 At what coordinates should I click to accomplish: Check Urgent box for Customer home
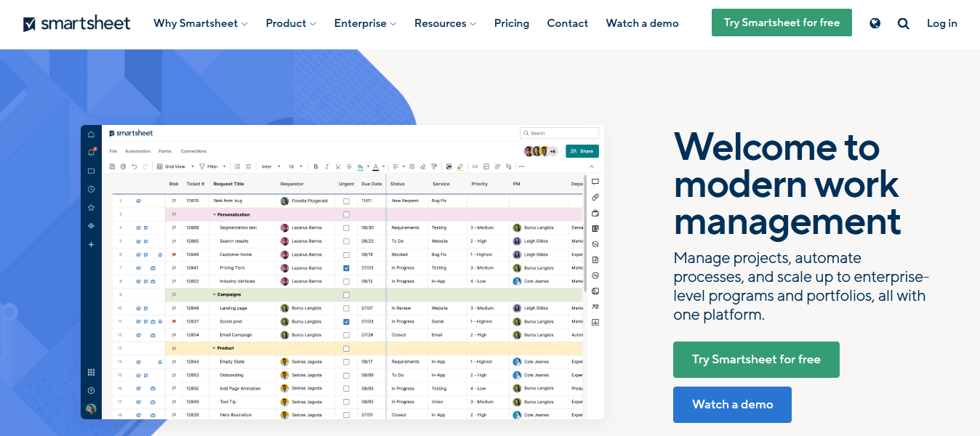[x=346, y=254]
